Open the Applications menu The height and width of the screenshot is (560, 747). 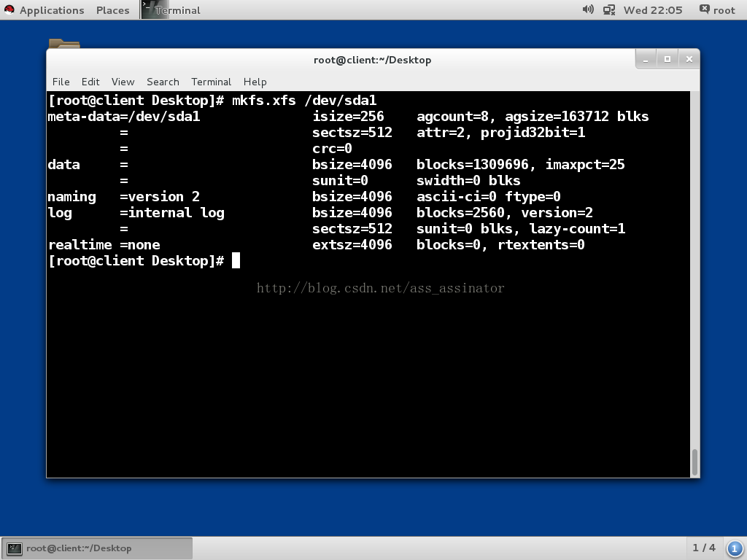(52, 10)
